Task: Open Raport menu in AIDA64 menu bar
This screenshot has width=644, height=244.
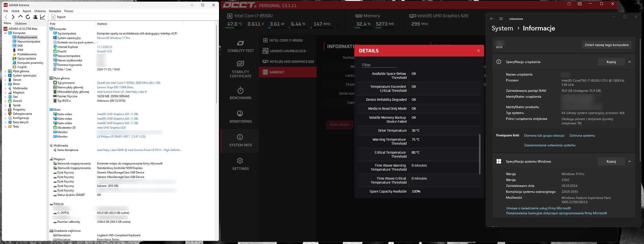Action: coord(27,11)
